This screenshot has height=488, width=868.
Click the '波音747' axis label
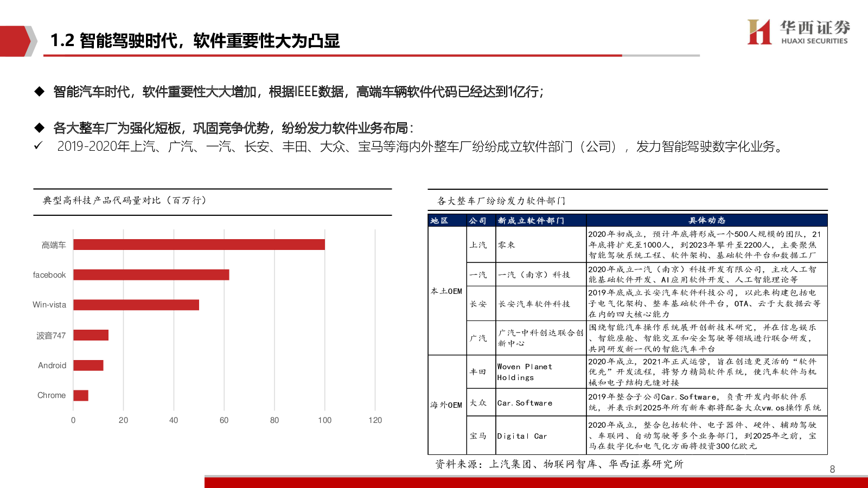click(x=51, y=336)
